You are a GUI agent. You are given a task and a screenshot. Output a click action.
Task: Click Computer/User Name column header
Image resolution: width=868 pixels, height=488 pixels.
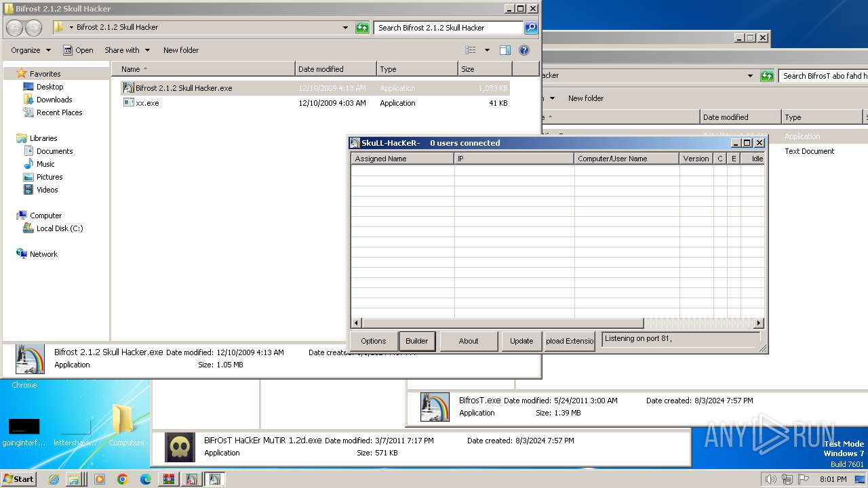(x=627, y=159)
